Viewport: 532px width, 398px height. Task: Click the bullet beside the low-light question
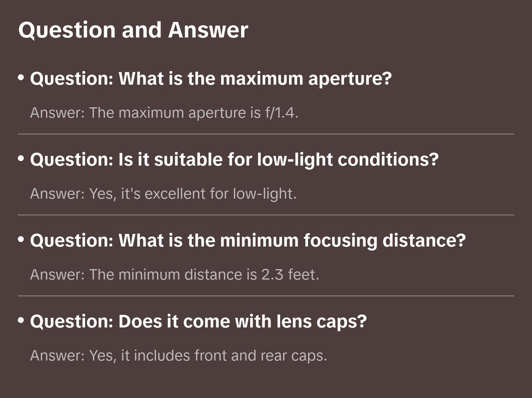point(21,159)
